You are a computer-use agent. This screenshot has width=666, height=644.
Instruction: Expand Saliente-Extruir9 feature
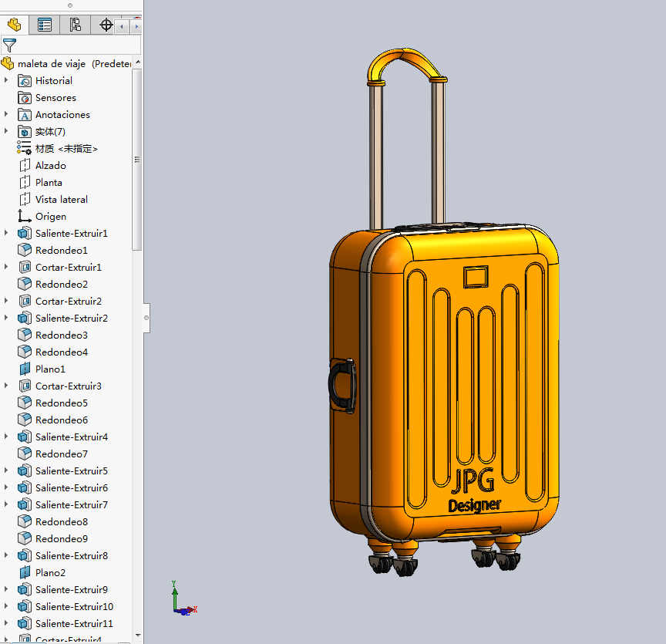coord(6,588)
